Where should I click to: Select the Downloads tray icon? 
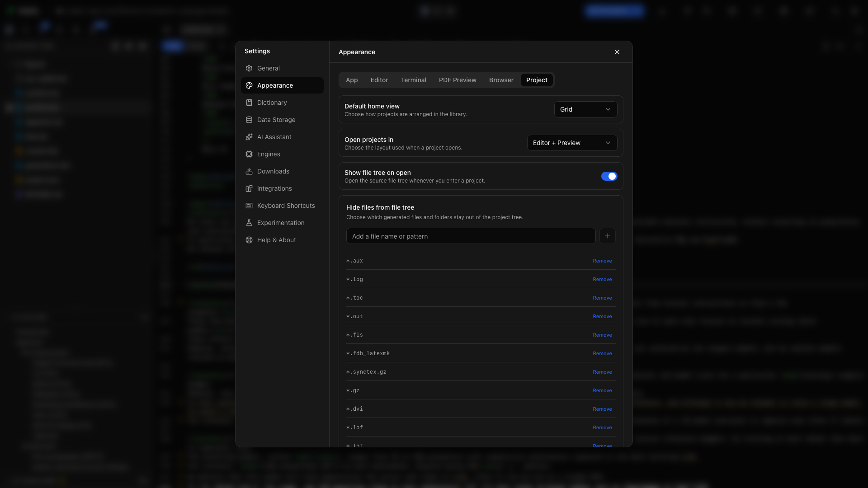(249, 171)
